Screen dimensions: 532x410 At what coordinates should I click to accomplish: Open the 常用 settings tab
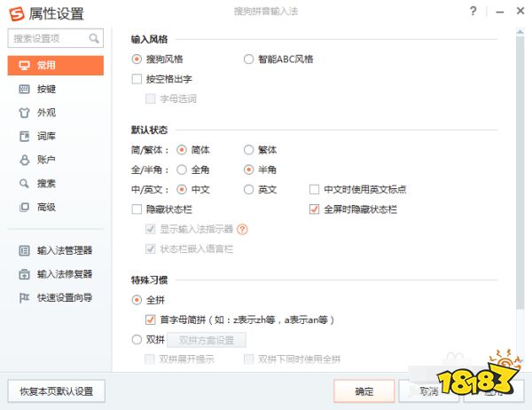point(56,65)
